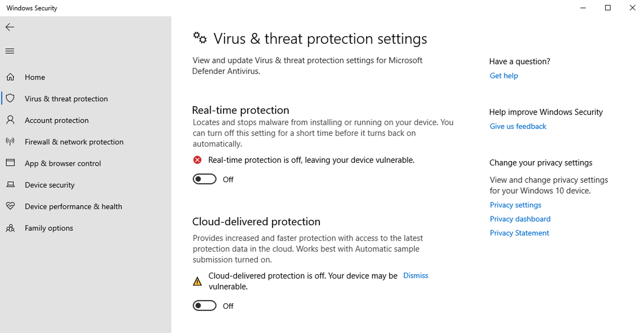Read the Privacy Statement link
This screenshot has height=333, width=644.
[519, 233]
